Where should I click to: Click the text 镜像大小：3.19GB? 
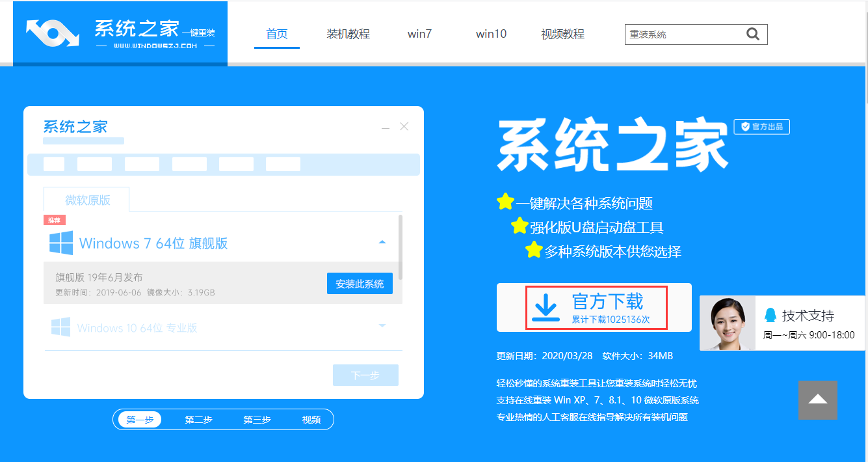pos(181,293)
